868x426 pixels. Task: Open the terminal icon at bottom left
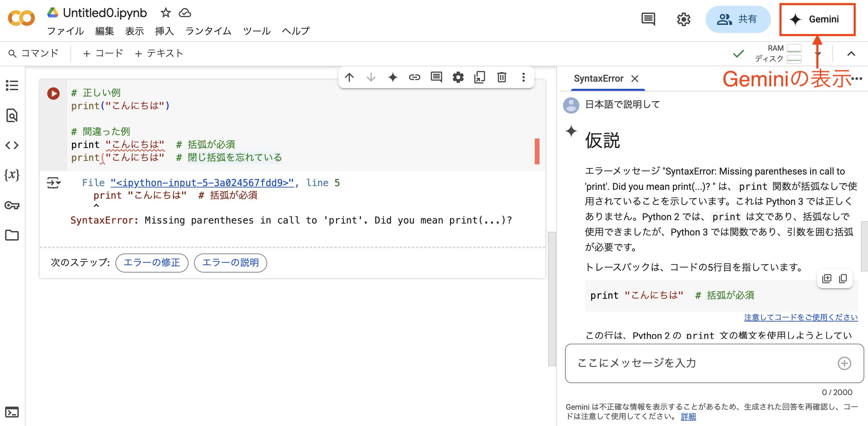click(x=12, y=412)
